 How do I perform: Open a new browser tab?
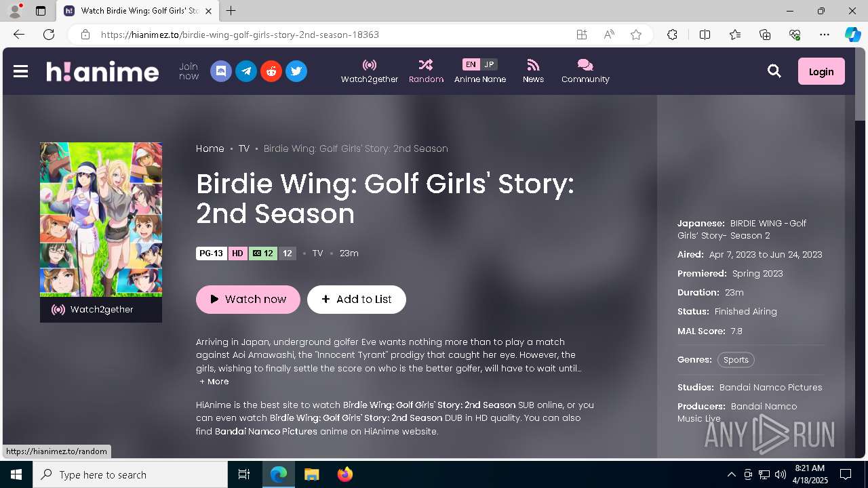point(231,11)
